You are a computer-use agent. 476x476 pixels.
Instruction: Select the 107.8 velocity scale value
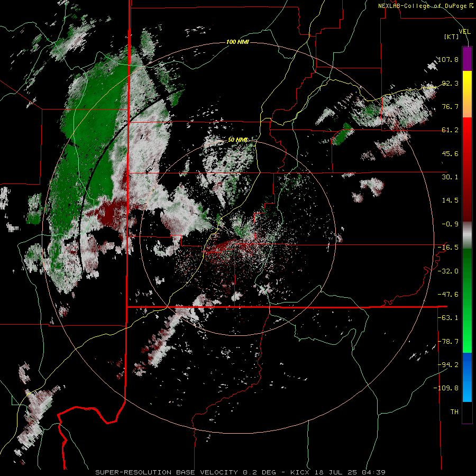[x=448, y=59]
